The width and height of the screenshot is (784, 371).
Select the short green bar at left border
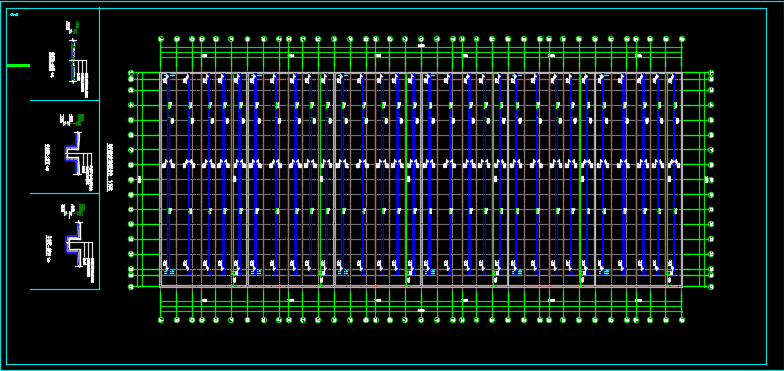point(18,65)
